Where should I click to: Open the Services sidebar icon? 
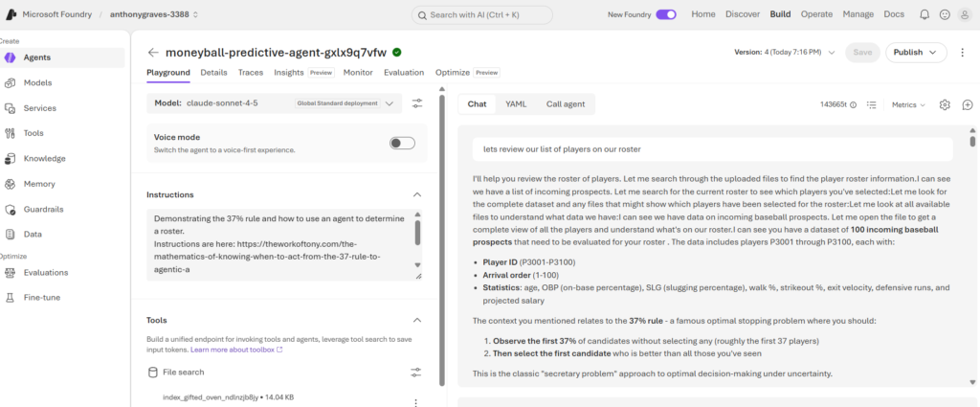pos(10,108)
